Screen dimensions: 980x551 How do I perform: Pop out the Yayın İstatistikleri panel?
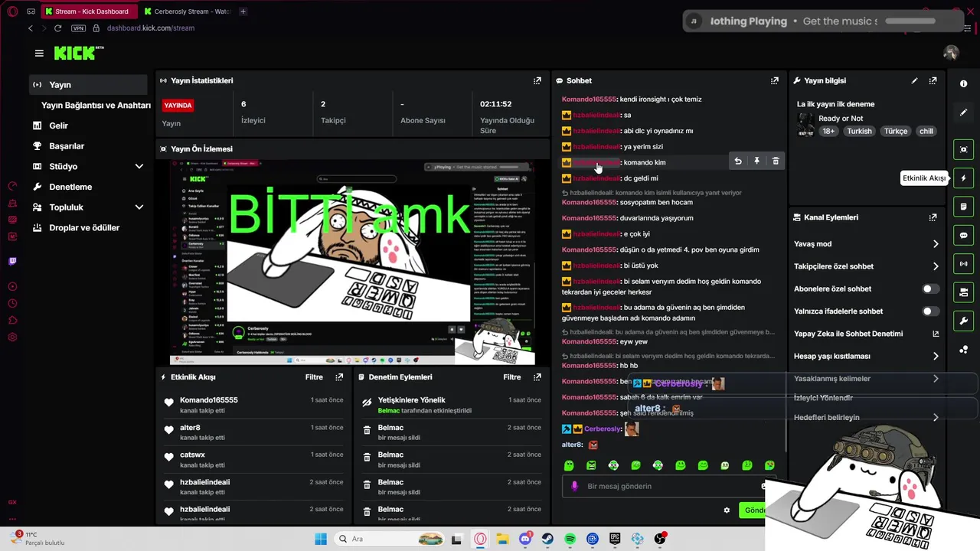point(537,80)
